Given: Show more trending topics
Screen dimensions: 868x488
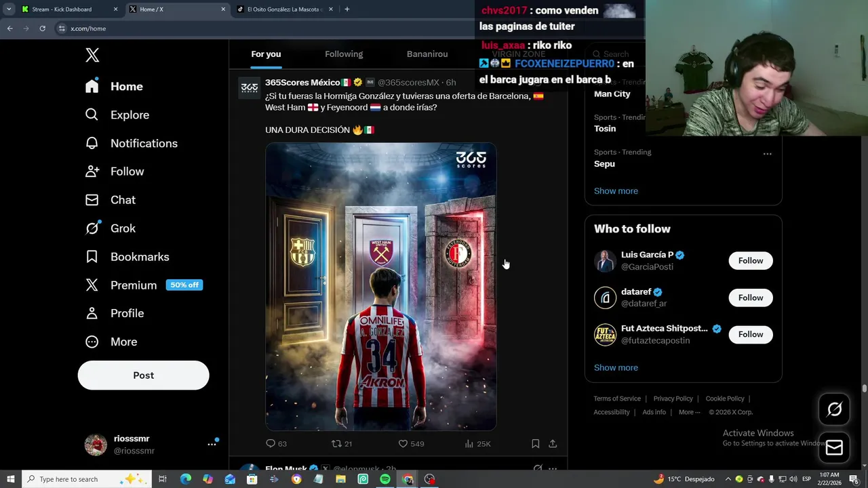Looking at the screenshot, I should click(x=616, y=191).
